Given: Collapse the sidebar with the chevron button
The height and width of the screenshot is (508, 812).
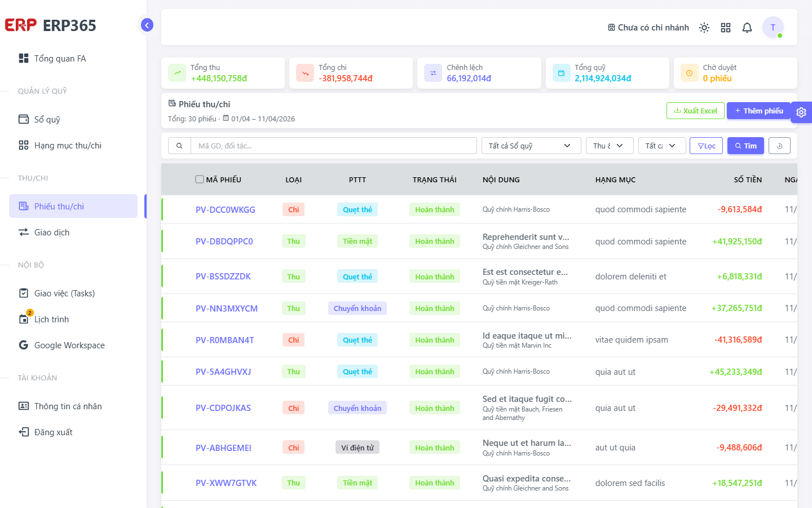Looking at the screenshot, I should pyautogui.click(x=147, y=25).
